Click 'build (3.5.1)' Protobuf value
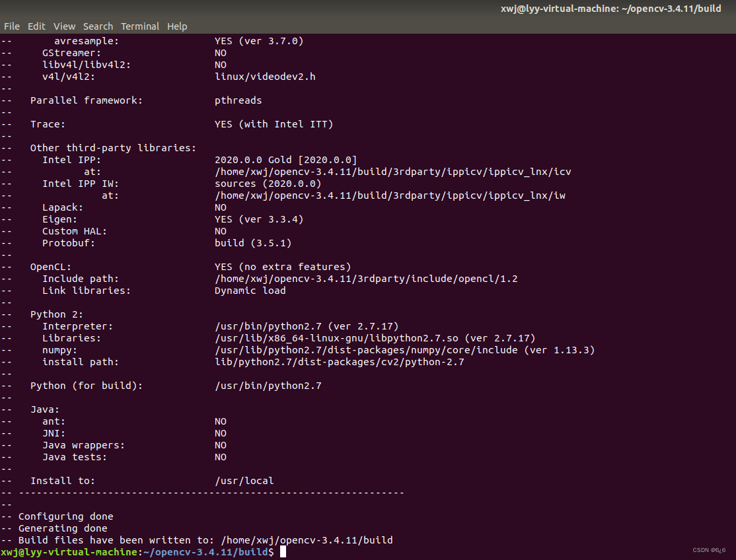Screen dimensions: 736x560 pos(253,243)
